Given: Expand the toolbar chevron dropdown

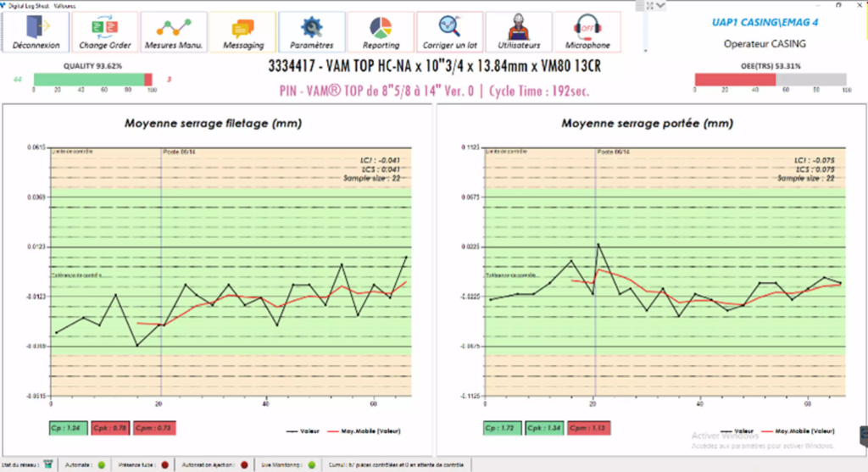Looking at the screenshot, I should click(660, 6).
